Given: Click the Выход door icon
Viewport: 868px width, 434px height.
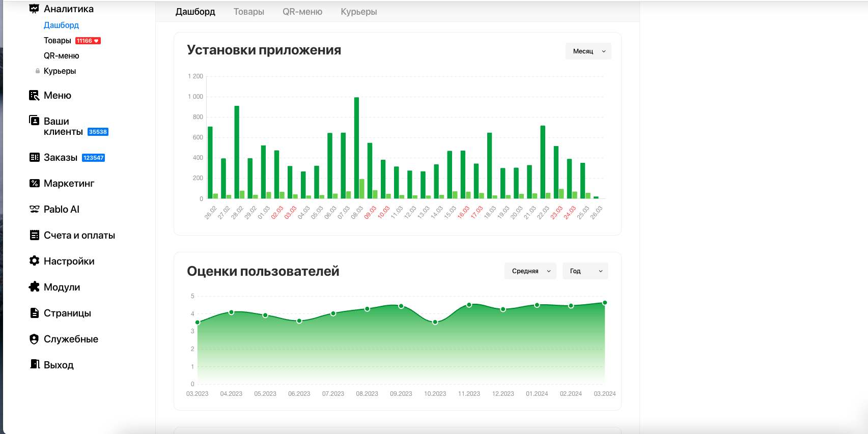Looking at the screenshot, I should [x=34, y=364].
